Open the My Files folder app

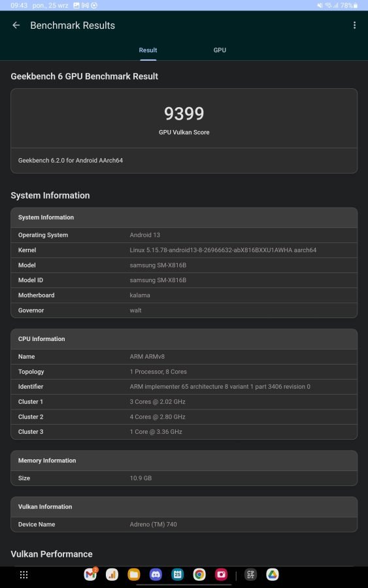tap(133, 574)
